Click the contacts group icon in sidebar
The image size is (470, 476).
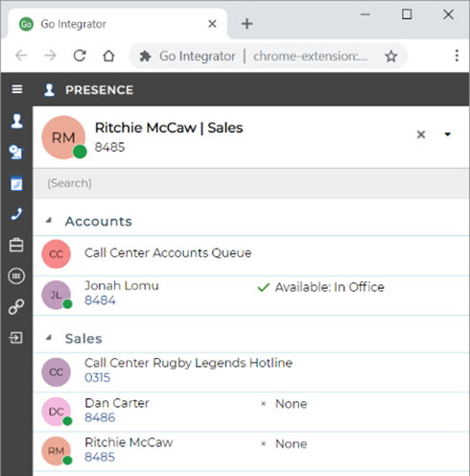tap(16, 152)
